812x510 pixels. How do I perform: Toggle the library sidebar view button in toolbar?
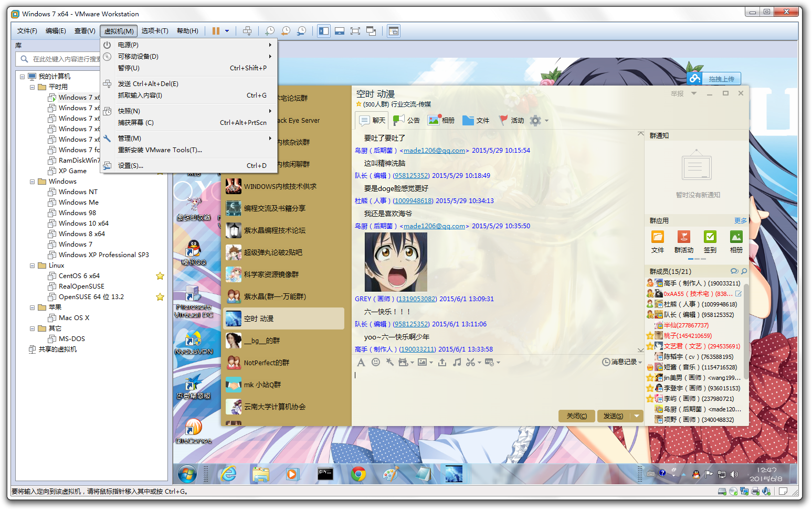324,31
